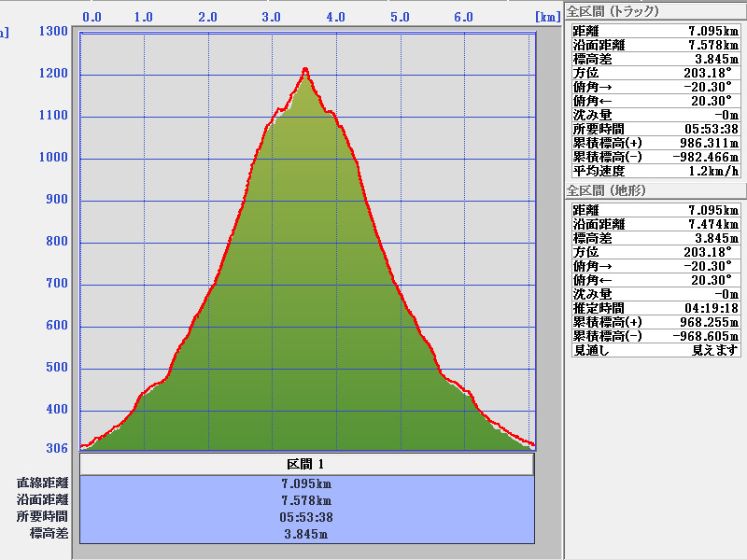Select 累積標高(-) -982.466m in track panel
Screen dimensions: 747x560
(655, 156)
